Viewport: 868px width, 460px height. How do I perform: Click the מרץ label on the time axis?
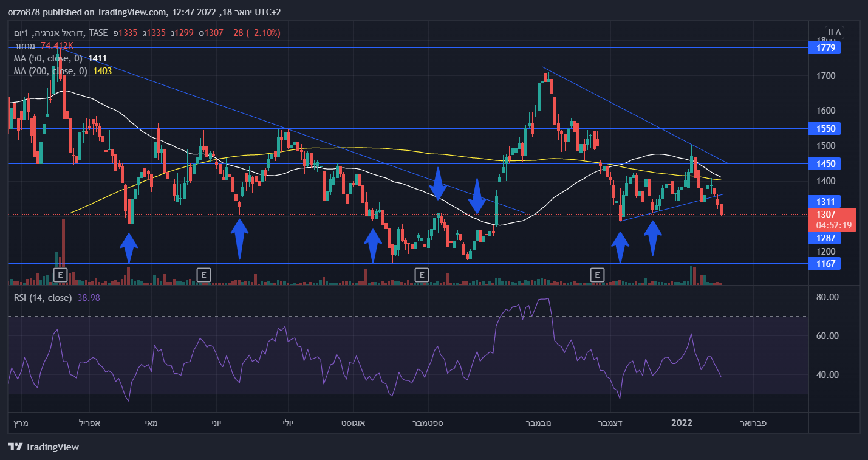[x=21, y=422]
